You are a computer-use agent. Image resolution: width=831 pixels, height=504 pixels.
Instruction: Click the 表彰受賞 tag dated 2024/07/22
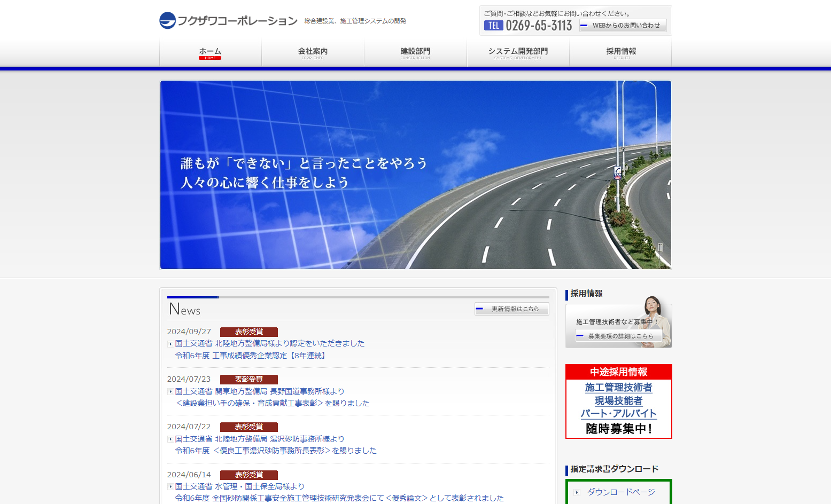[249, 427]
